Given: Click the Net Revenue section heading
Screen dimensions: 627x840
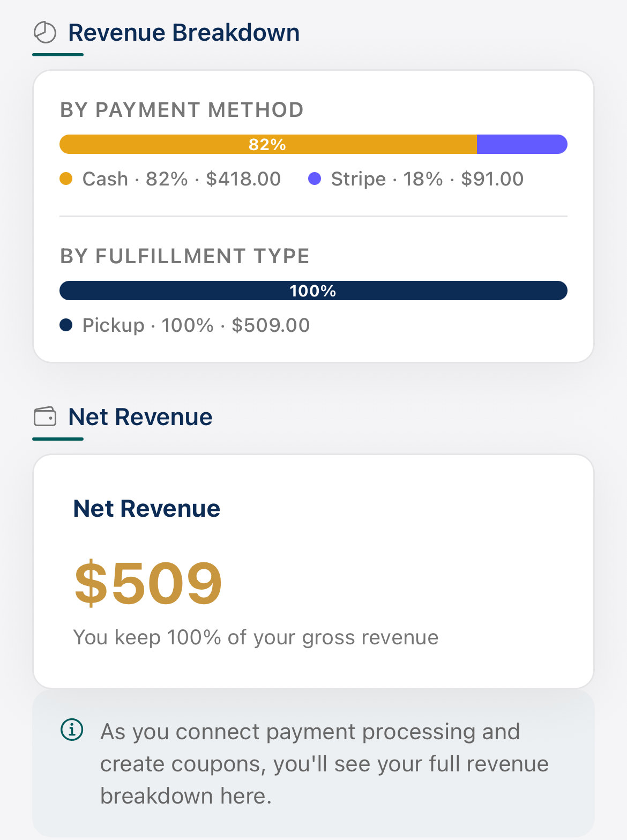Looking at the screenshot, I should pyautogui.click(x=140, y=417).
